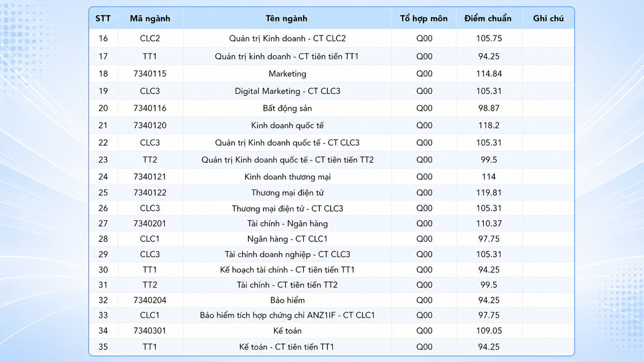Image resolution: width=644 pixels, height=362 pixels.
Task: Click the Điểm chuẩn column header
Action: click(488, 18)
